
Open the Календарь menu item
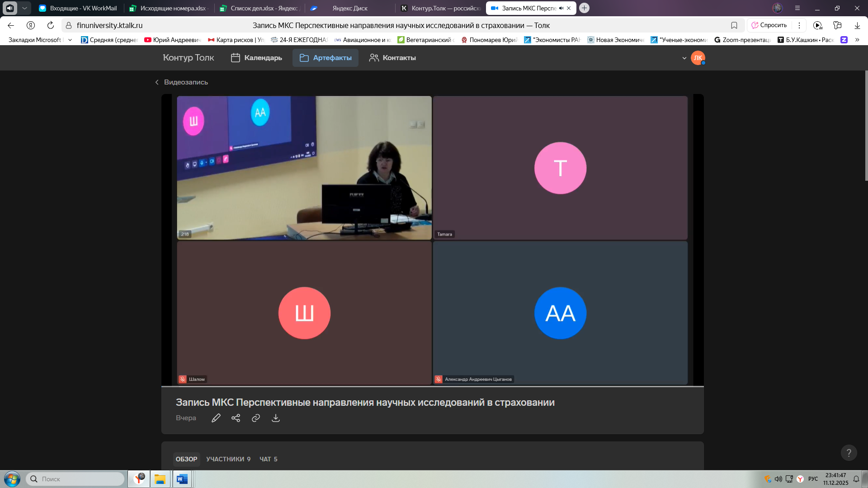point(256,58)
